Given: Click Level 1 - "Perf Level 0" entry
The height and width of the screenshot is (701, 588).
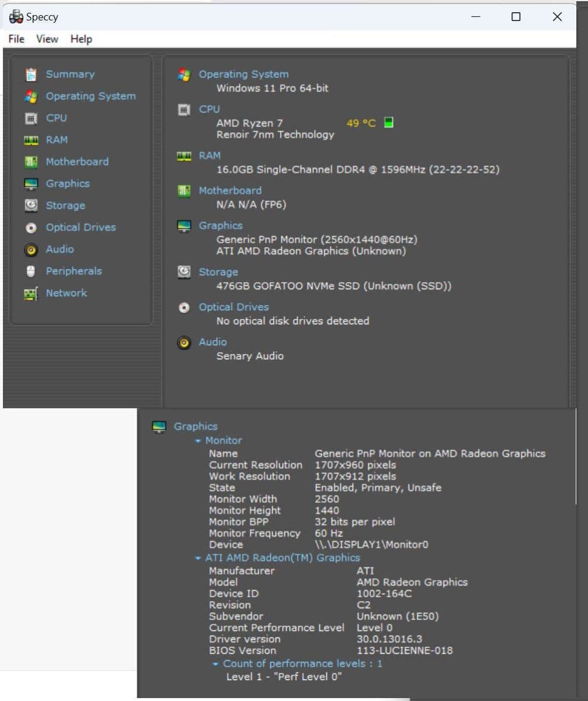Looking at the screenshot, I should (x=284, y=676).
